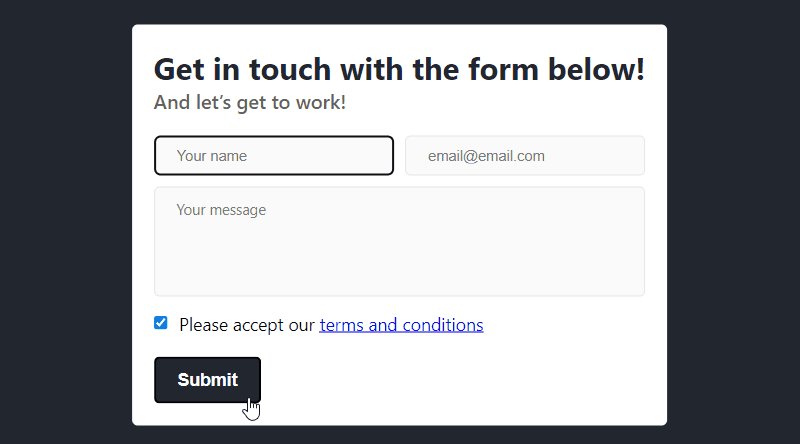Click the "Your name" placeholder text
This screenshot has width=800, height=444.
(x=212, y=156)
